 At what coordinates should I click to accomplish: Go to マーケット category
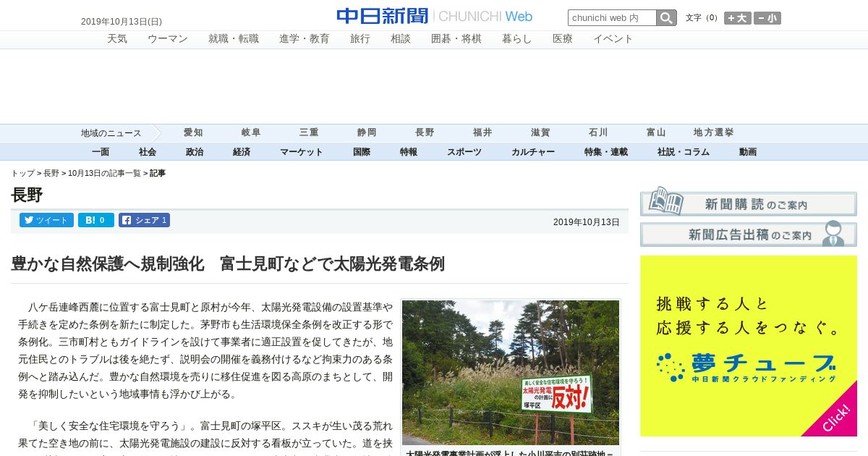click(x=302, y=152)
